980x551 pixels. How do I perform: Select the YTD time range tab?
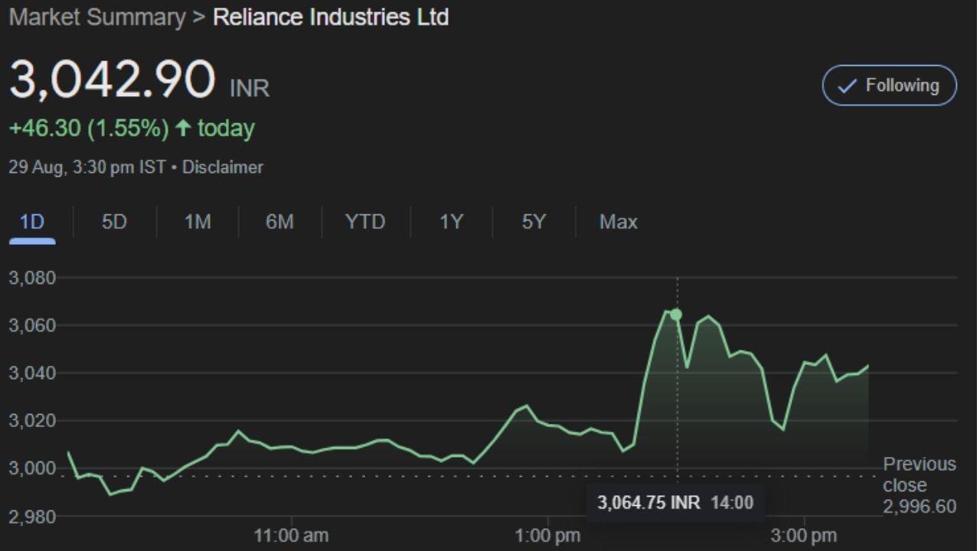(365, 222)
